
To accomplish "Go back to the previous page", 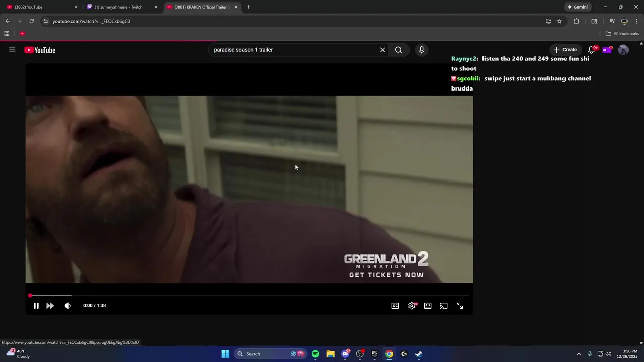I will (x=7, y=21).
